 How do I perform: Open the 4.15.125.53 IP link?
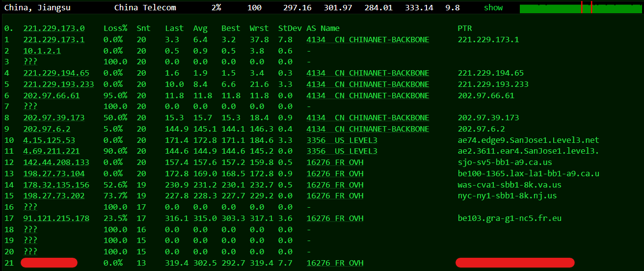(x=49, y=140)
